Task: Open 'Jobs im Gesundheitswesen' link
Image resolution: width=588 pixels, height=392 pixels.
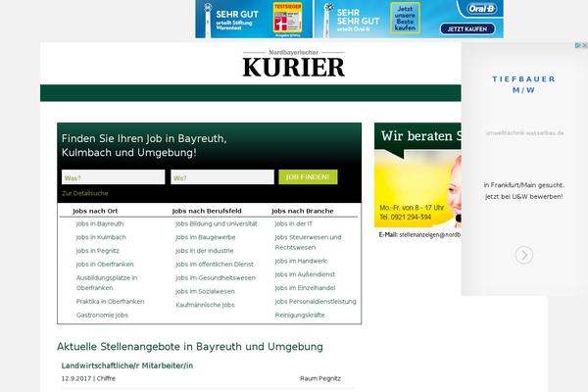Action: point(216,277)
